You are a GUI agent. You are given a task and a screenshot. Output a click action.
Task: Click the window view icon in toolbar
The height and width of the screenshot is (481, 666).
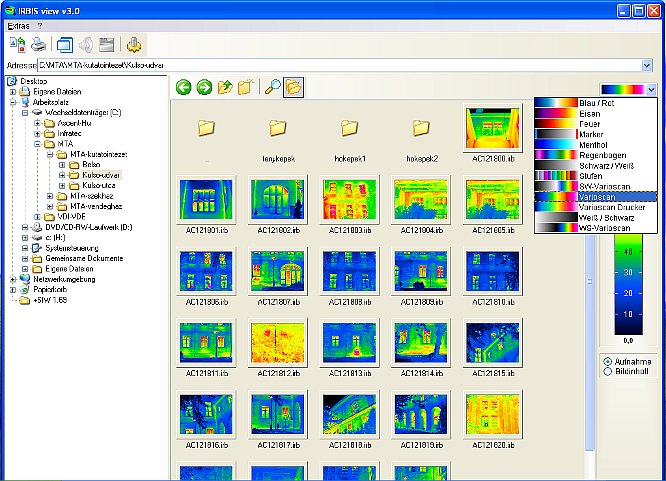point(65,45)
